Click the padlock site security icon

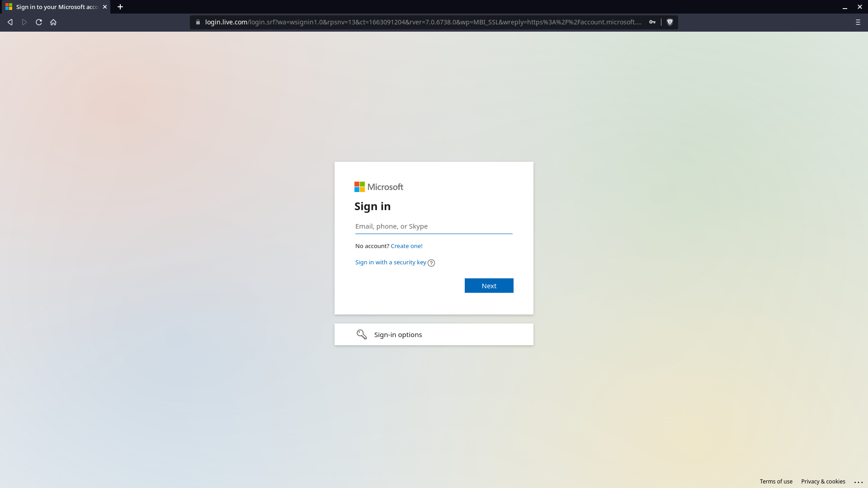click(198, 22)
